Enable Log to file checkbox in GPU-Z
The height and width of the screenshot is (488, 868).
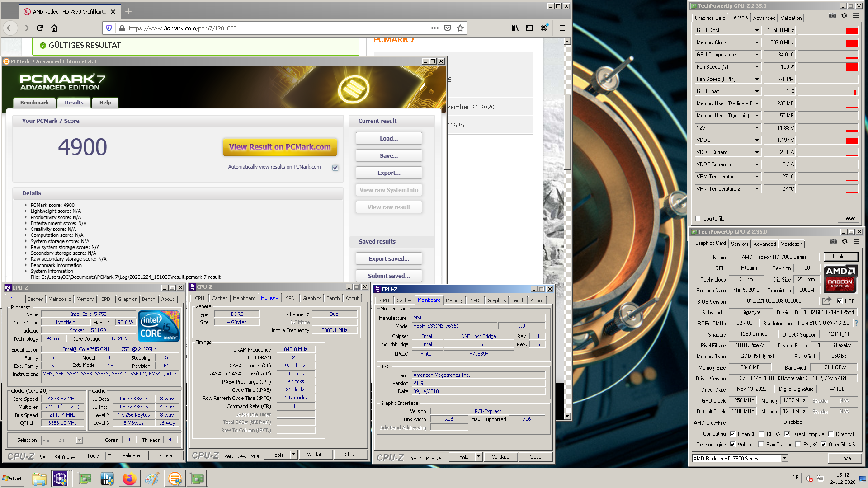tap(698, 218)
